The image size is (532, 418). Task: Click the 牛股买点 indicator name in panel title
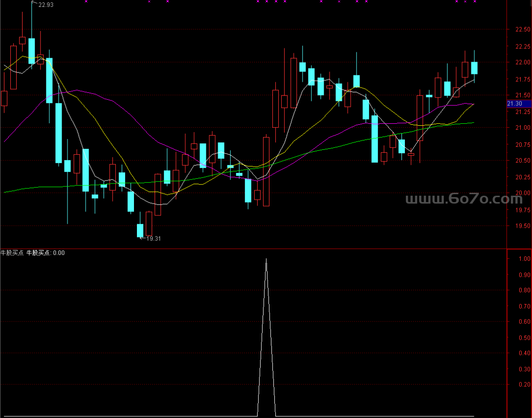pyautogui.click(x=12, y=253)
